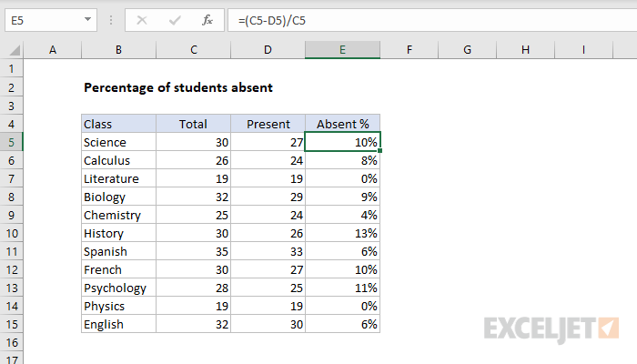Click the 'Class' header cell
This screenshot has width=637, height=364.
(x=118, y=124)
